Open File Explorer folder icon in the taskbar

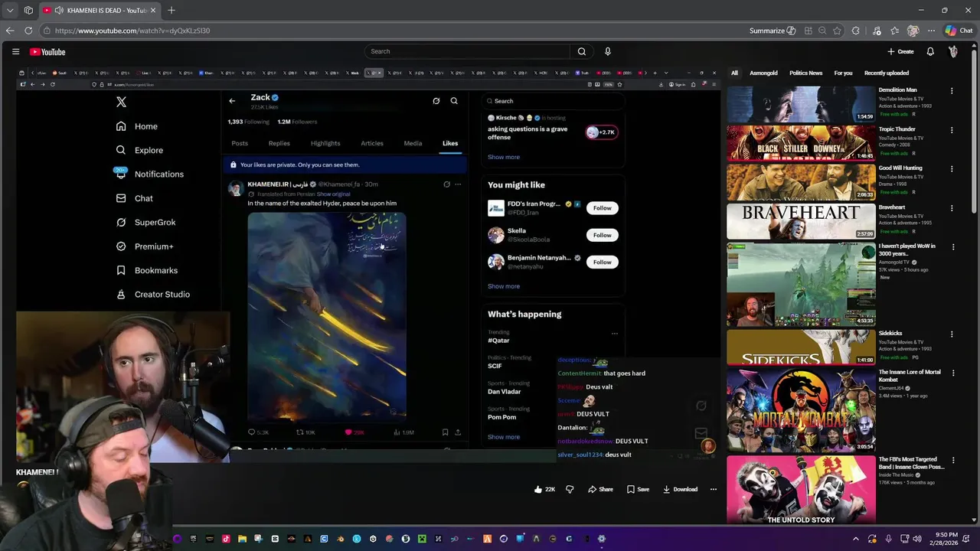click(242, 539)
